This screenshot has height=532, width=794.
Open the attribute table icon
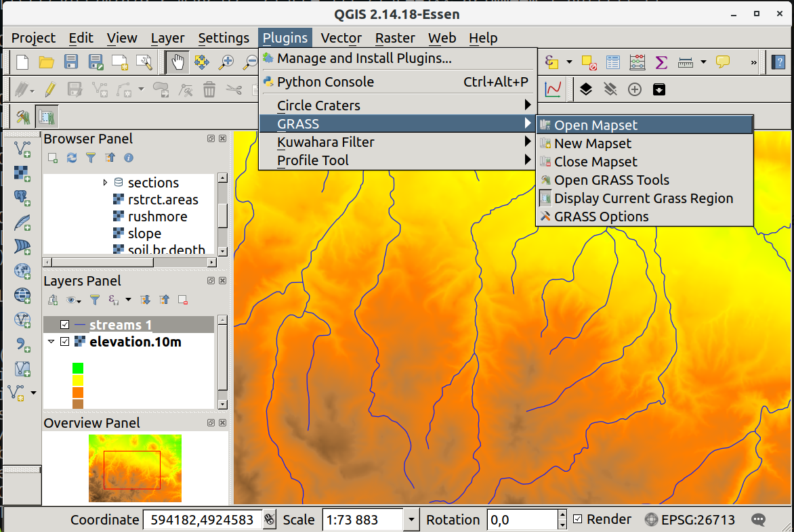click(613, 62)
